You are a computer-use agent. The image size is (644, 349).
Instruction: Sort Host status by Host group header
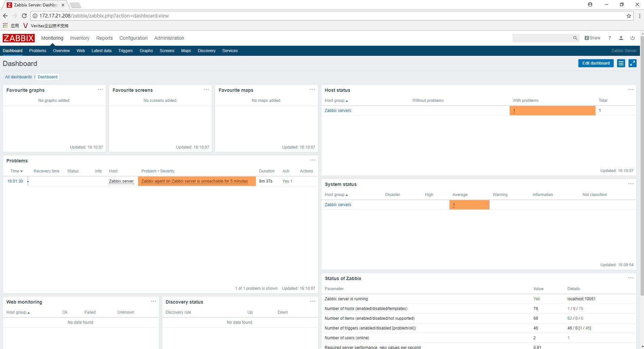(x=336, y=101)
